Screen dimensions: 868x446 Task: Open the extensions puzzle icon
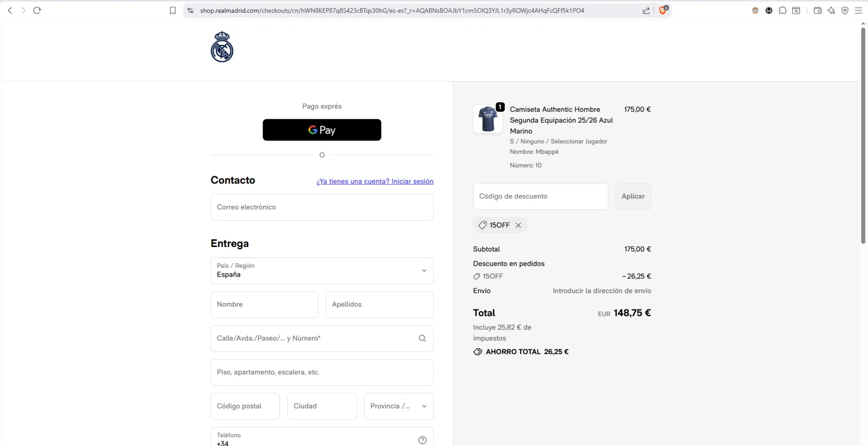click(x=782, y=10)
